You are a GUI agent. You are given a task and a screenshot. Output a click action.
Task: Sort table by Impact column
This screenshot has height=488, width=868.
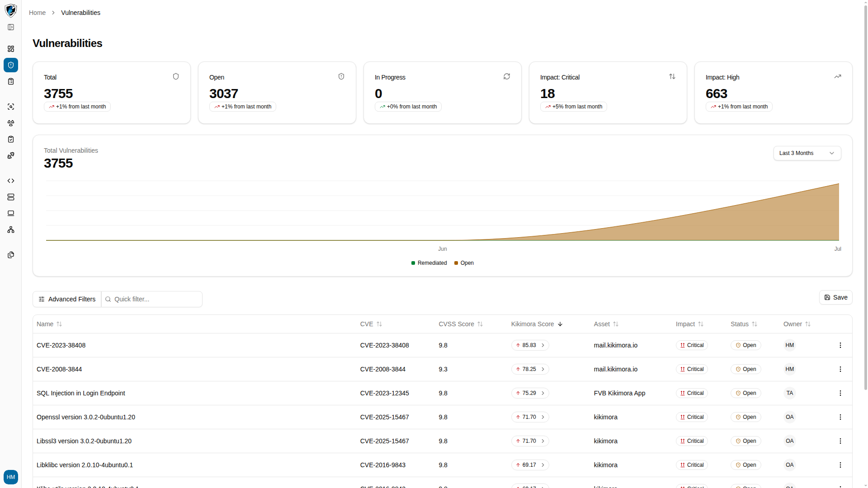click(689, 324)
